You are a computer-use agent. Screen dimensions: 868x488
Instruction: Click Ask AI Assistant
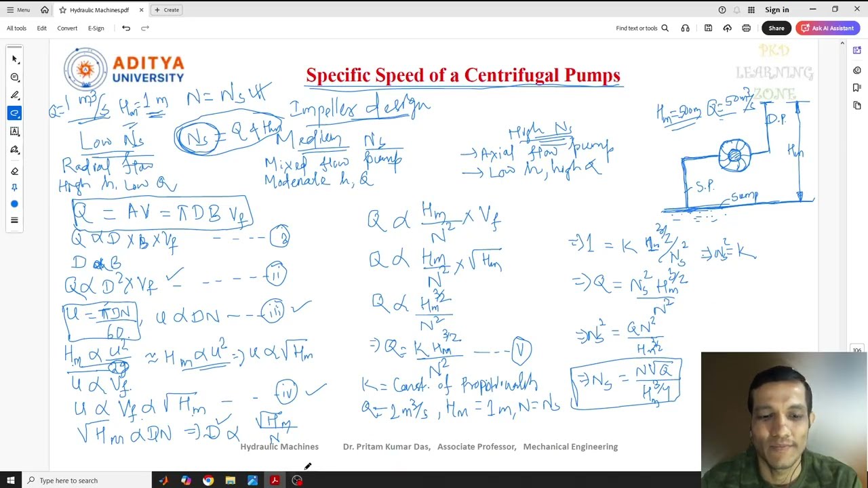point(827,28)
